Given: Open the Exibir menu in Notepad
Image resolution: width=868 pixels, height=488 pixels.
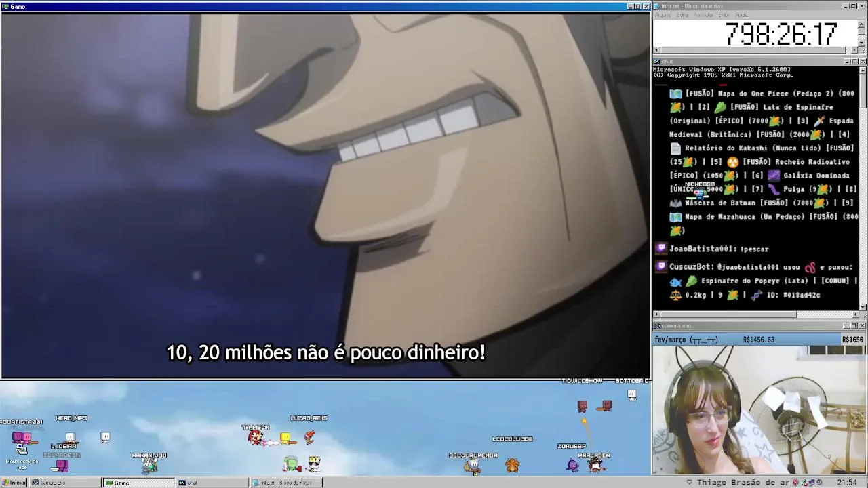Looking at the screenshot, I should [724, 15].
